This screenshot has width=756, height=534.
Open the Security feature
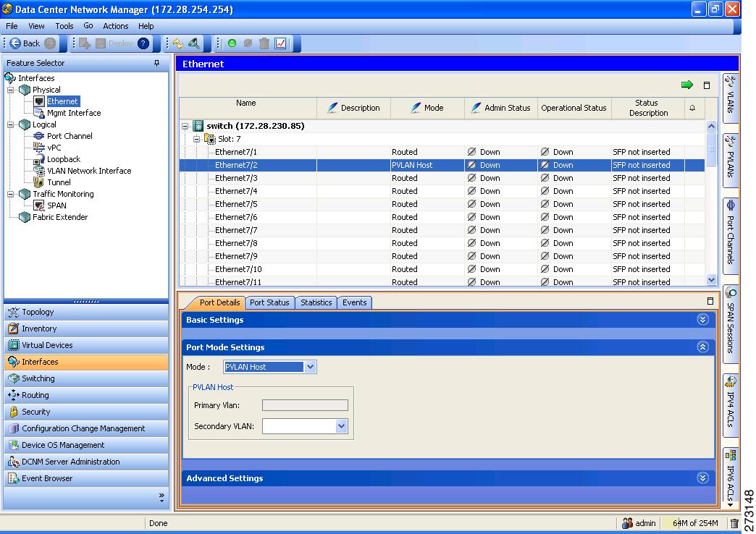(86, 412)
